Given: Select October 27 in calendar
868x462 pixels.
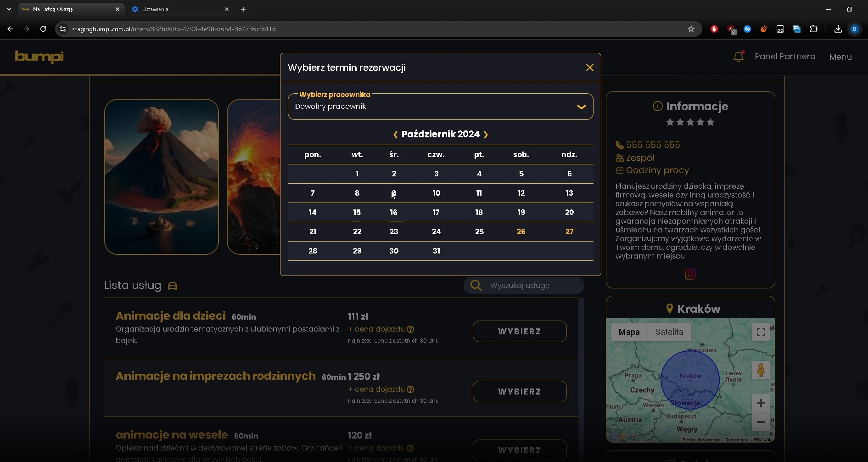Looking at the screenshot, I should (x=569, y=231).
